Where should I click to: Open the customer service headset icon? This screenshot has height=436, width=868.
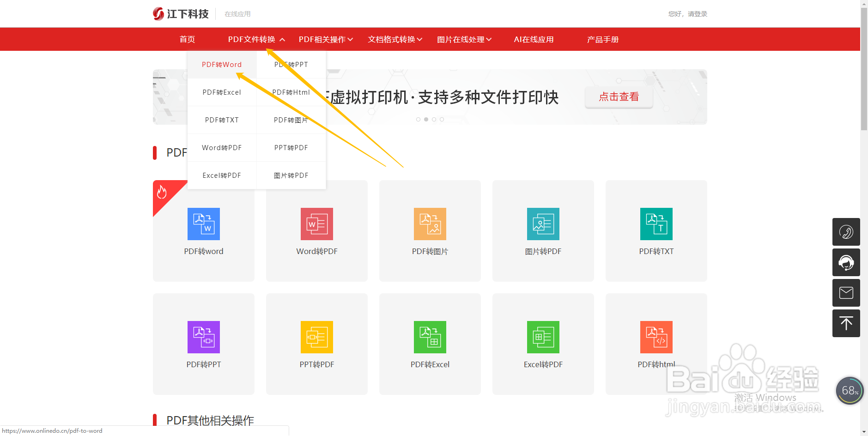[846, 262]
